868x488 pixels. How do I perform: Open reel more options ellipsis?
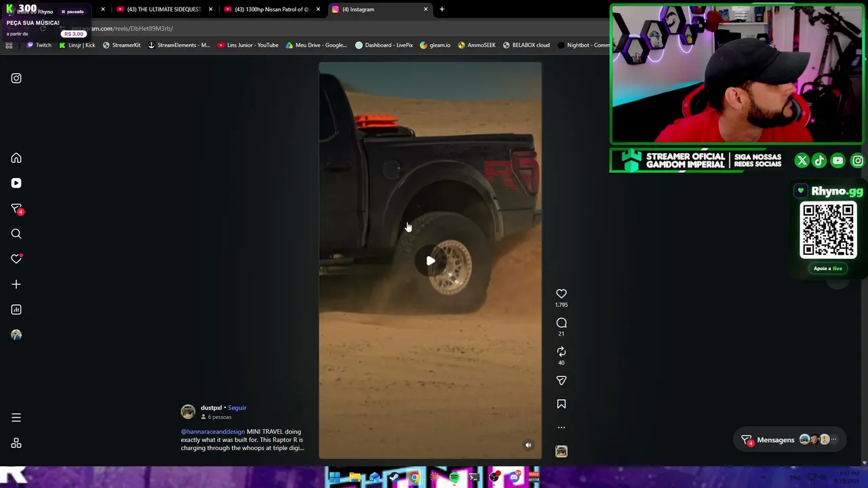pyautogui.click(x=561, y=428)
